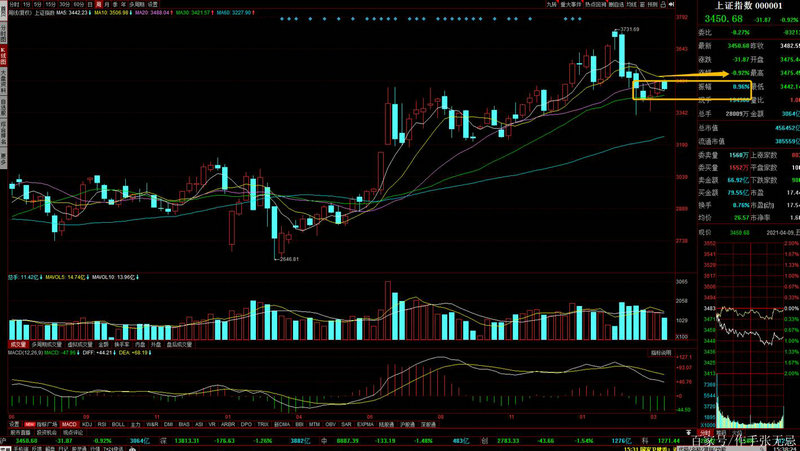Select the KDJ indicator tab
800x451 pixels.
pos(86,423)
